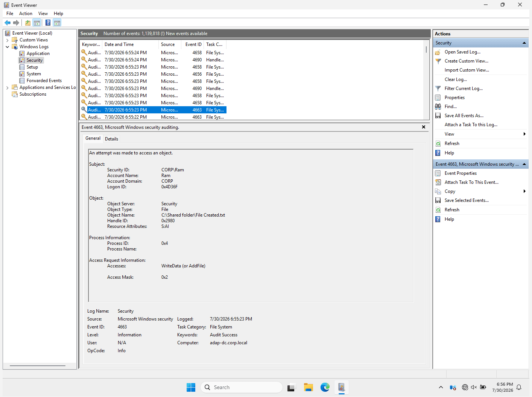Click the Subscriptions folder icon in the tree

coord(15,94)
